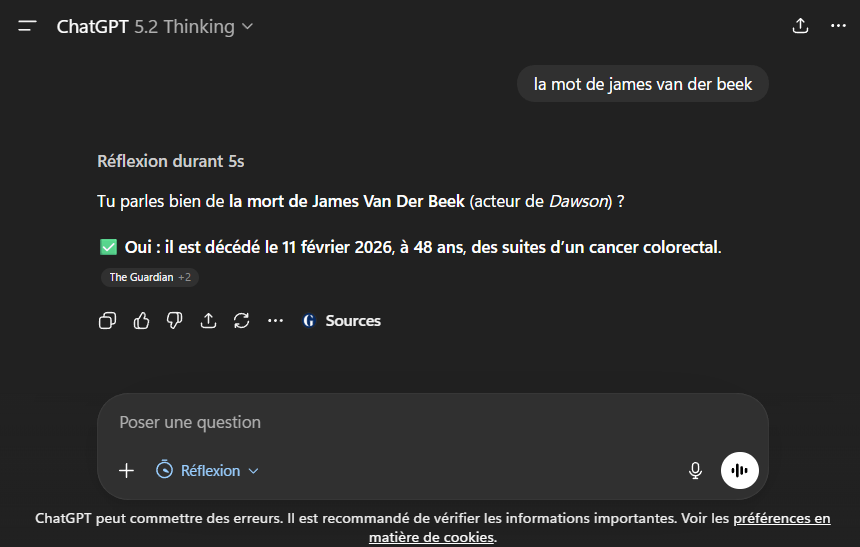Open The Guardian source citation chip

(150, 277)
